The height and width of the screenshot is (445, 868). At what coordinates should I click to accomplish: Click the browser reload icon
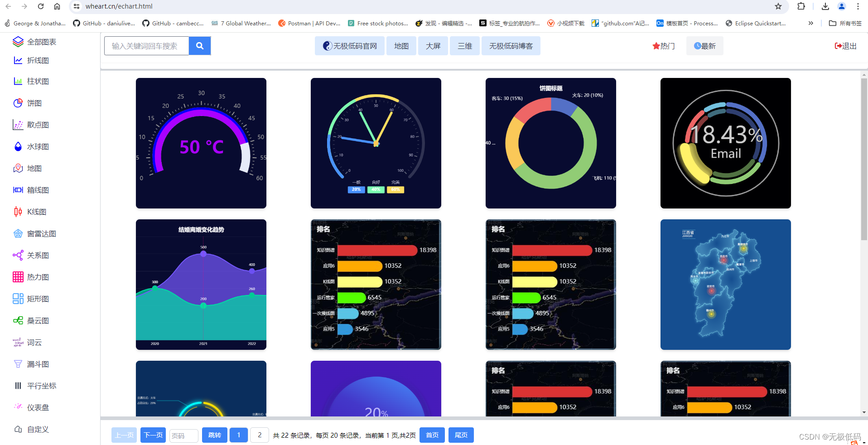pyautogui.click(x=41, y=6)
